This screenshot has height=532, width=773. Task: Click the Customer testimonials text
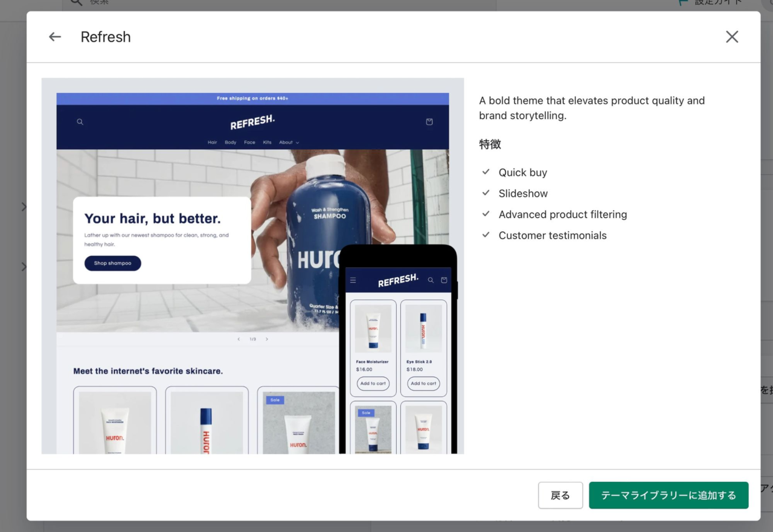coord(553,236)
